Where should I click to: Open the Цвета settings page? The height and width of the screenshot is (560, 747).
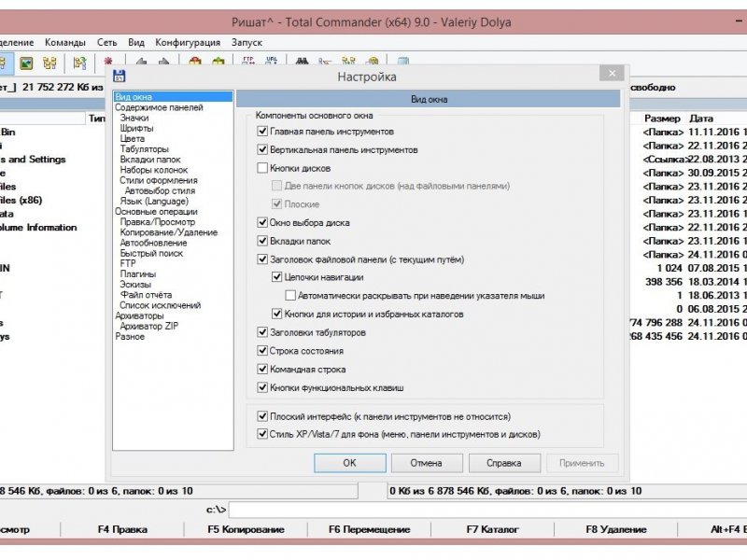pos(133,139)
